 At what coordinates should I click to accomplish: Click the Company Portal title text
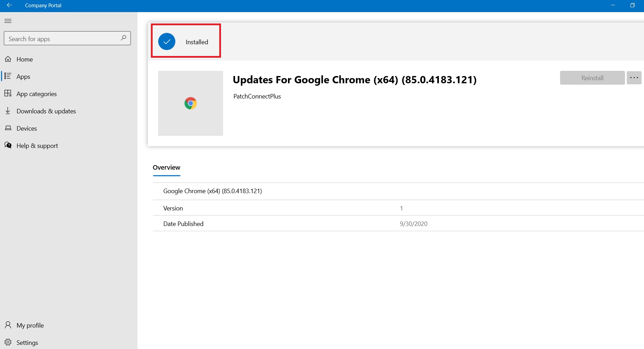click(43, 6)
